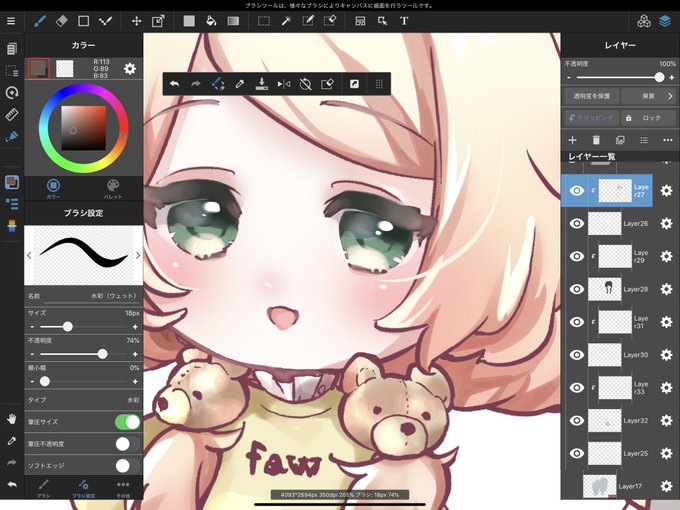Select the Hand pan tool
The height and width of the screenshot is (510, 680).
coord(12,419)
